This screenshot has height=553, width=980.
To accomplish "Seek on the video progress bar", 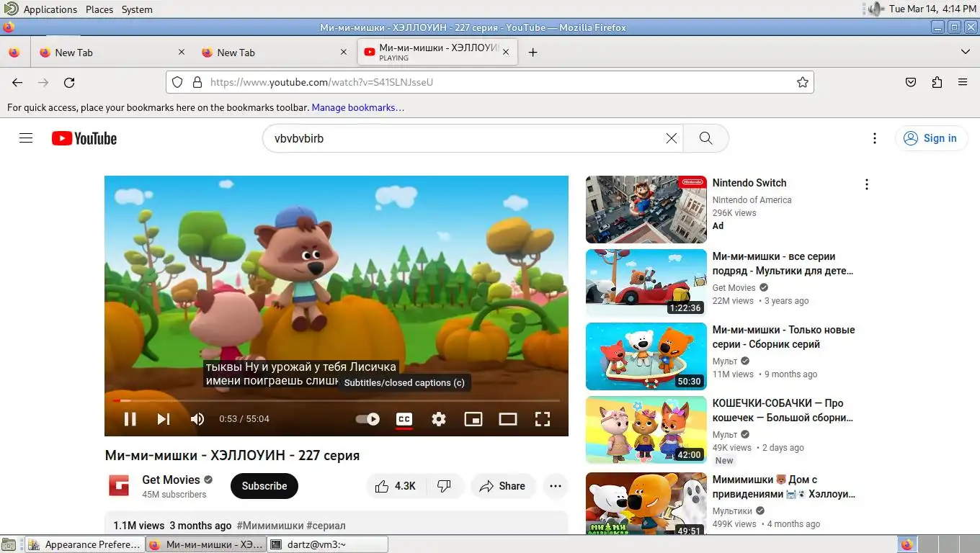I will coord(337,400).
